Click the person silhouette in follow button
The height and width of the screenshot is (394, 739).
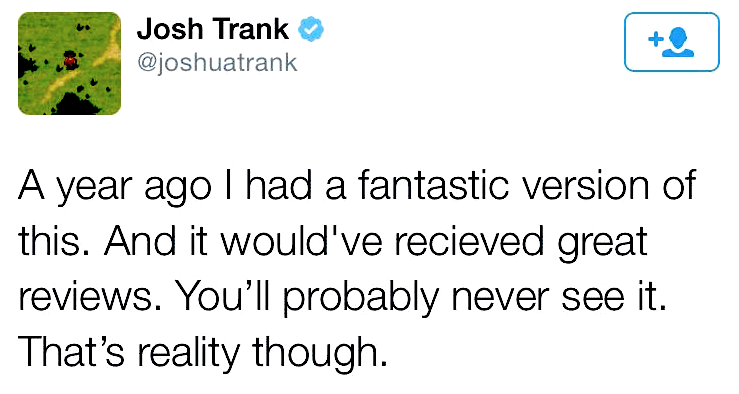coord(678,42)
